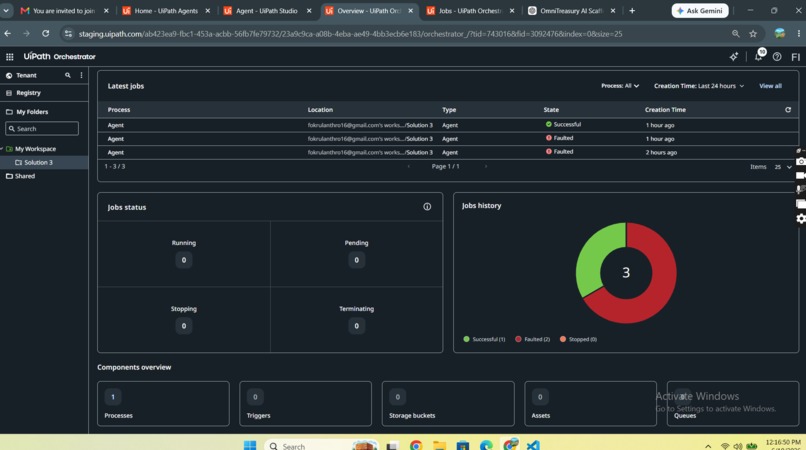
Task: Open the Autopilot sparkle icon
Action: coord(734,57)
